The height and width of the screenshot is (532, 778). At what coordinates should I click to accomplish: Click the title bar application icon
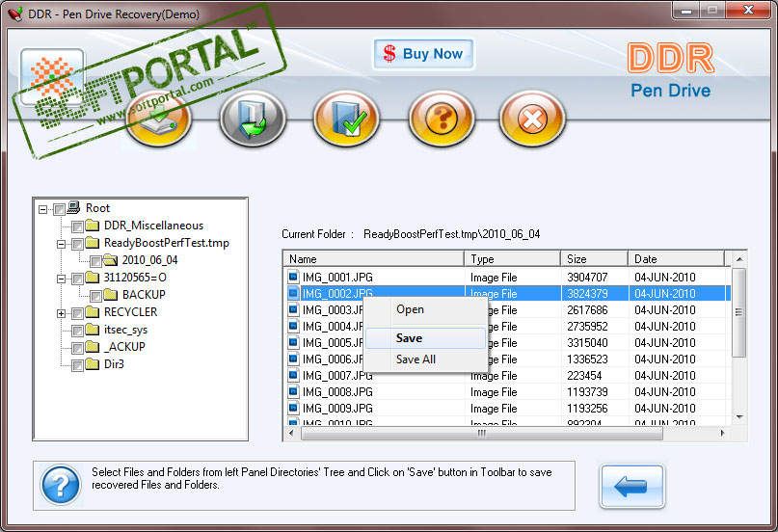click(15, 13)
